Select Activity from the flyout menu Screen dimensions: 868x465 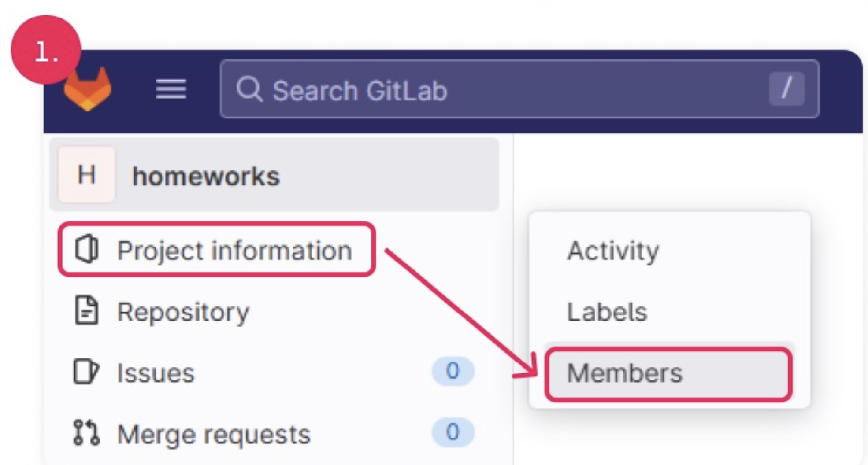[612, 251]
